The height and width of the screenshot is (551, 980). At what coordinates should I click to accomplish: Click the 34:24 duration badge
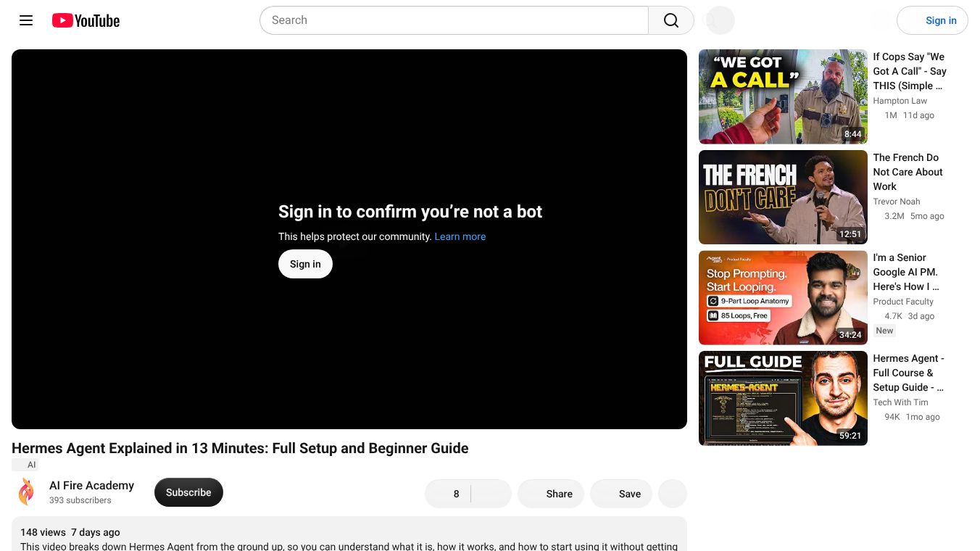[850, 335]
